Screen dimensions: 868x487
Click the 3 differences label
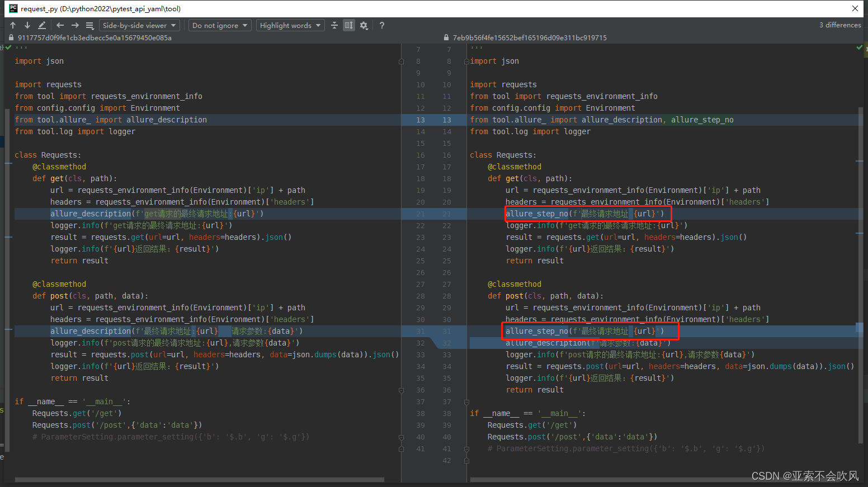[840, 25]
